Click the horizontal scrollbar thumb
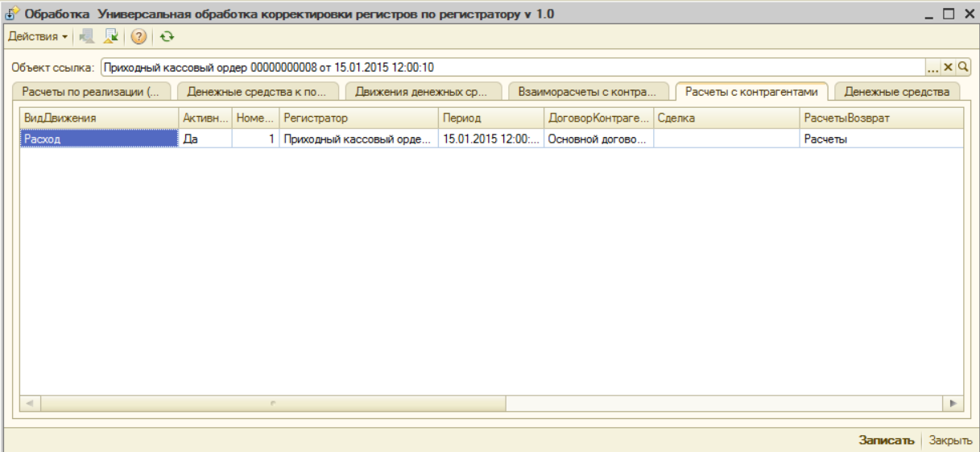Viewport: 980px width, 452px height. [x=273, y=403]
